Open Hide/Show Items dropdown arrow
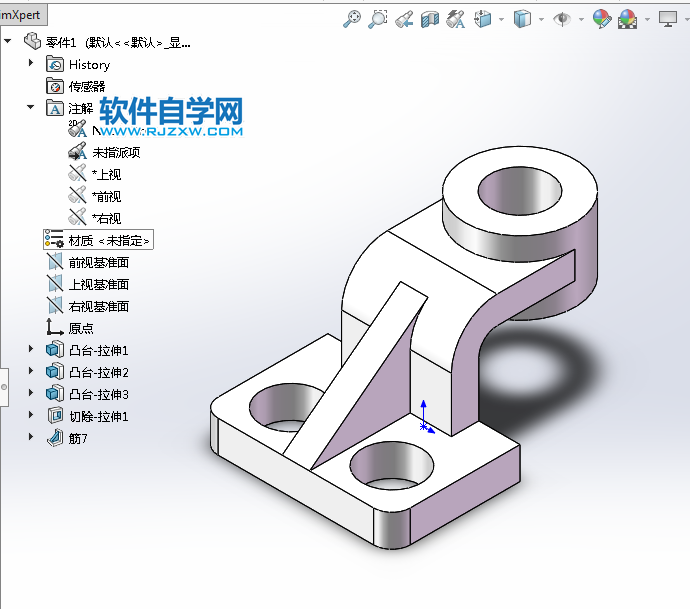The image size is (690, 609). click(x=581, y=19)
